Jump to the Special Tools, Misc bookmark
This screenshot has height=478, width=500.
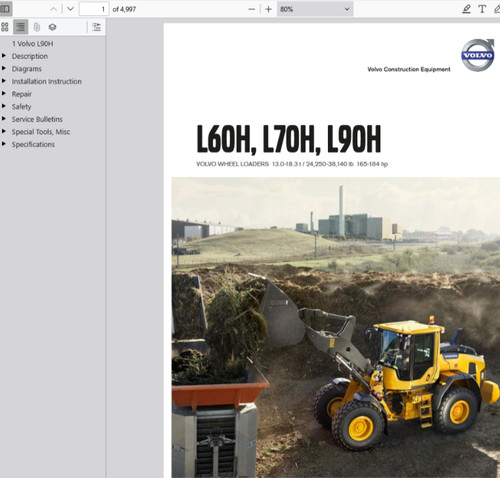[x=41, y=132]
